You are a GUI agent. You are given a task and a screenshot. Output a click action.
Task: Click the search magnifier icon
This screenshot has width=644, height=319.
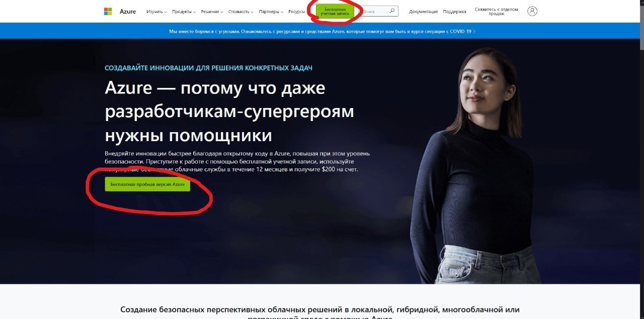coord(392,11)
